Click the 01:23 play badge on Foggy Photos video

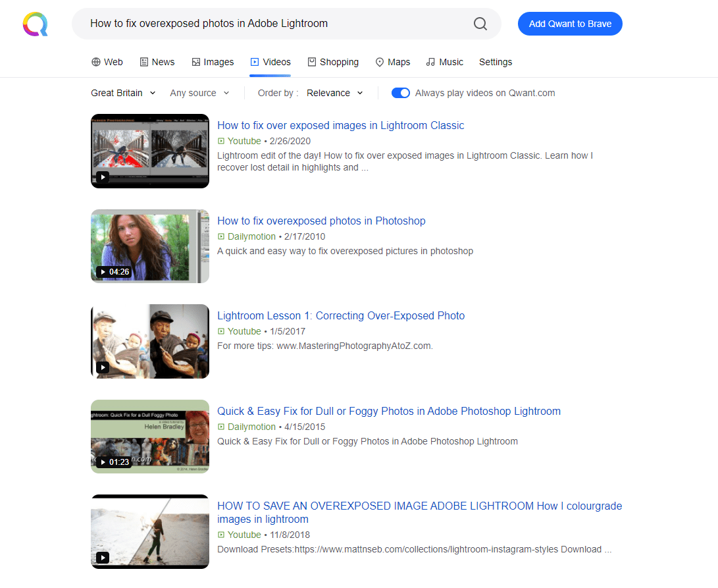[114, 462]
